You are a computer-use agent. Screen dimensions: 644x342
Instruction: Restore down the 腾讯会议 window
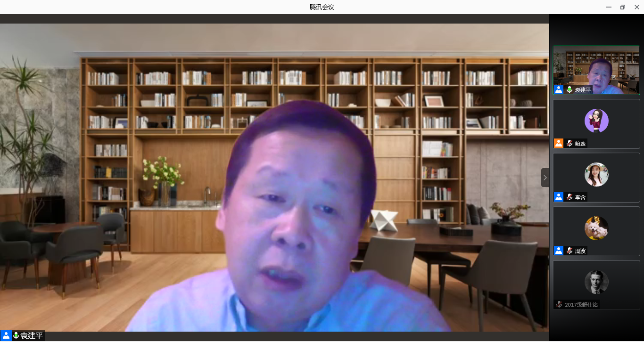pyautogui.click(x=623, y=7)
